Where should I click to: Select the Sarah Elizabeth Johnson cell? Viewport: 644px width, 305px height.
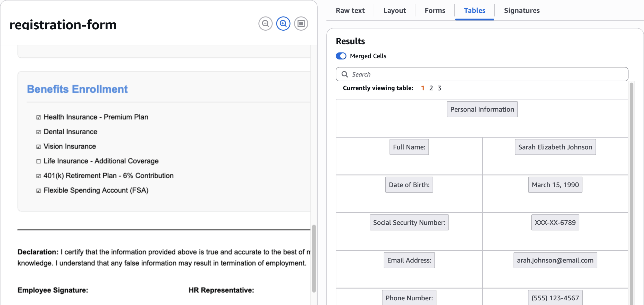tap(555, 147)
